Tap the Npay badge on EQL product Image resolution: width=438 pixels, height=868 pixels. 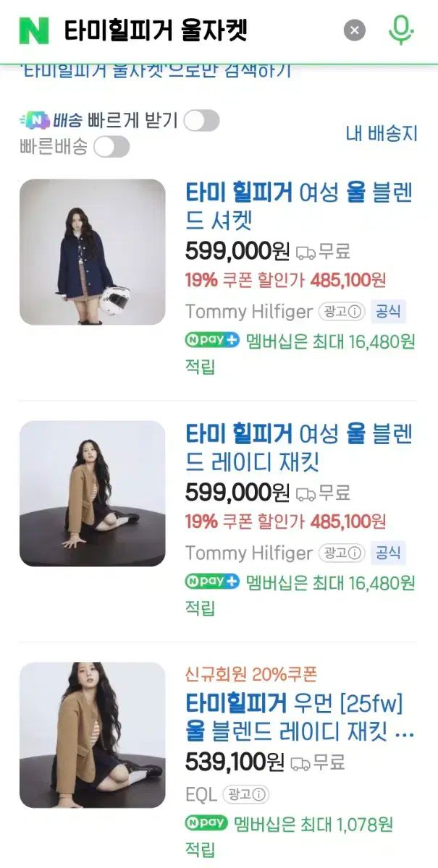(x=206, y=822)
